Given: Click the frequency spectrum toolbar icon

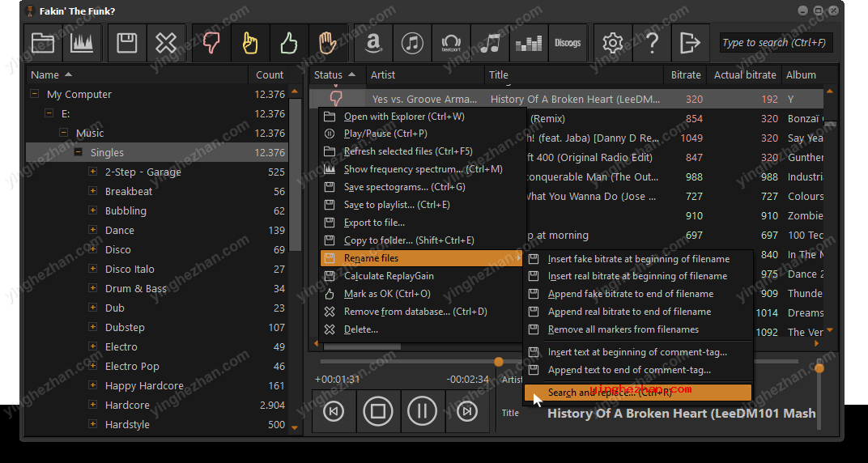Looking at the screenshot, I should [81, 43].
